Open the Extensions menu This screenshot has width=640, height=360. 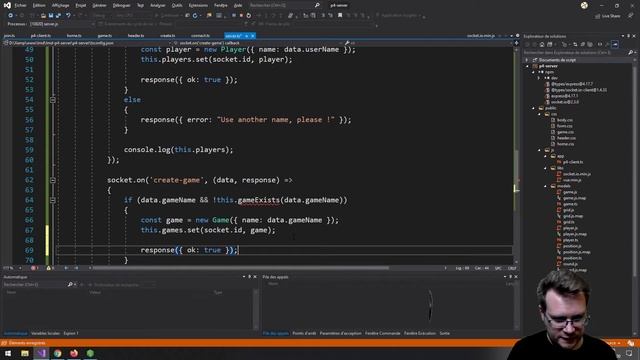click(x=198, y=5)
